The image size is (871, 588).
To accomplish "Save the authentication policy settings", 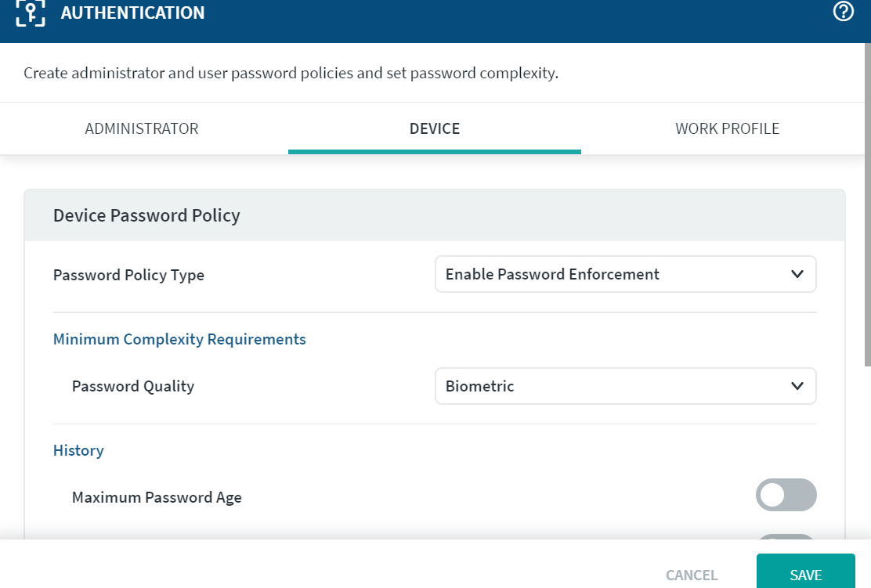I will coord(805,575).
